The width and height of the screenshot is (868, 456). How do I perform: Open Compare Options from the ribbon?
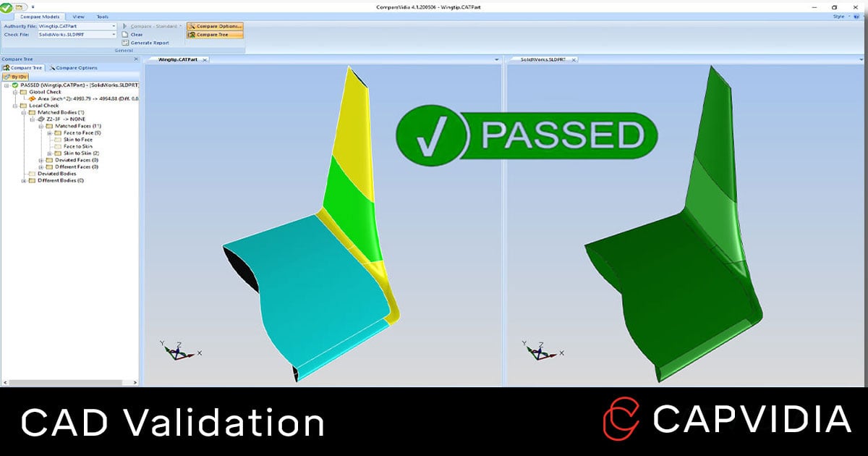(215, 26)
